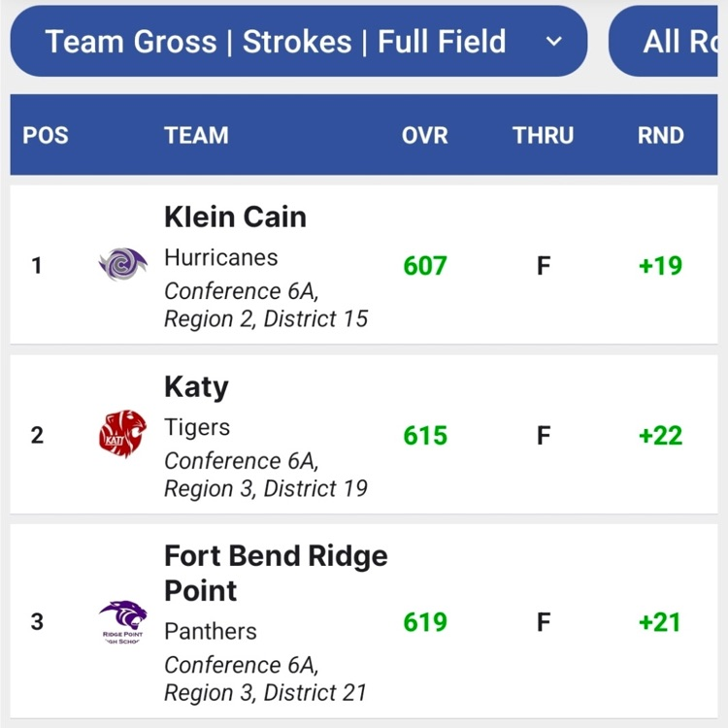Click the dropdown chevron arrow
Screen dimensions: 728x728
point(553,42)
